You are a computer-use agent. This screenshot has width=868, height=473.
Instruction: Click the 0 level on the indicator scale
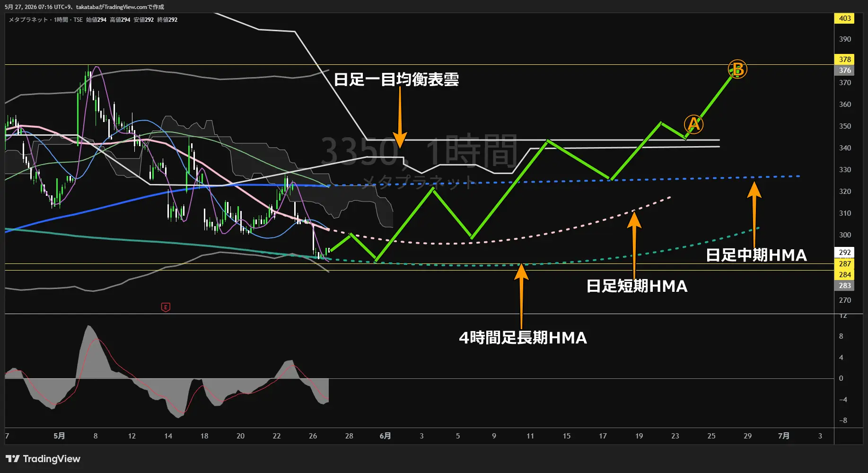[x=841, y=378]
